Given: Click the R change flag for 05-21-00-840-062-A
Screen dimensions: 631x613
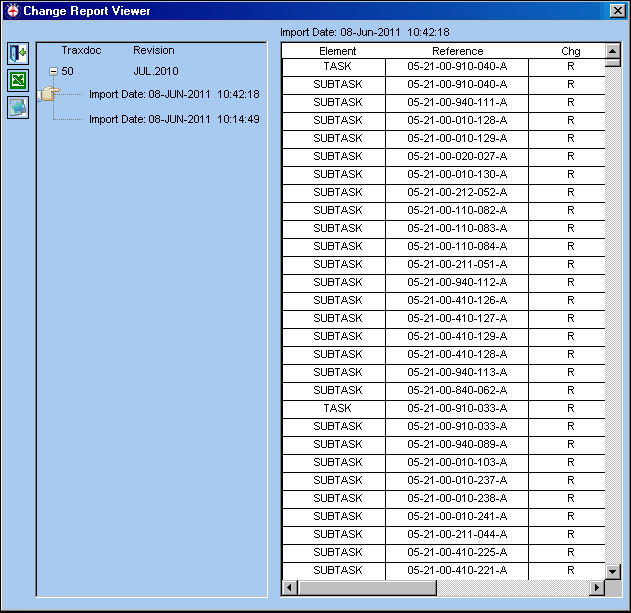Looking at the screenshot, I should point(567,390).
